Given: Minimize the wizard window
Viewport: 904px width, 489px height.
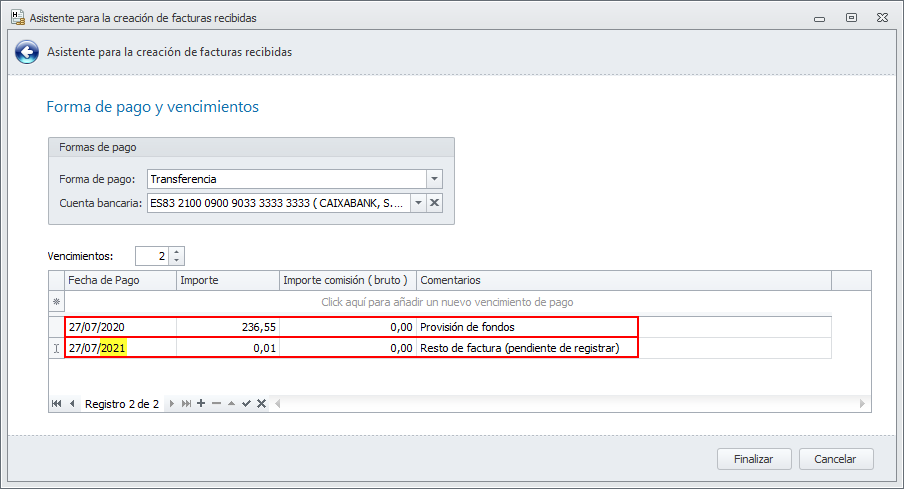Looking at the screenshot, I should point(819,18).
